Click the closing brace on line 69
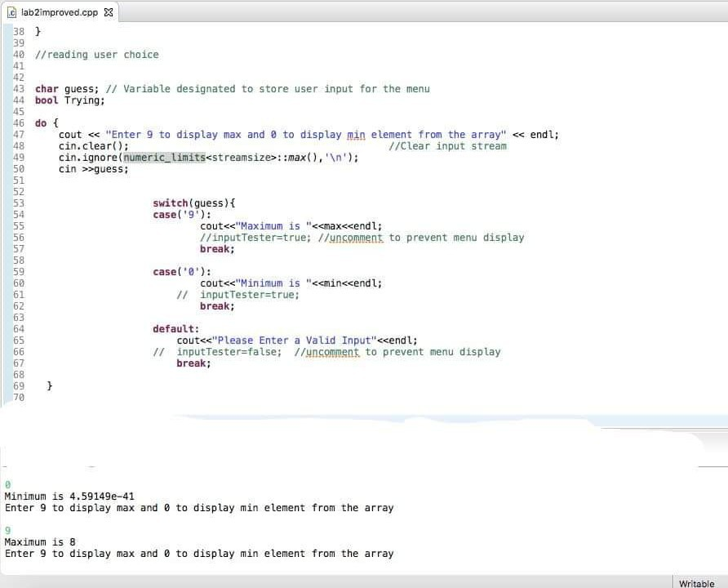The image size is (728, 588). (49, 385)
